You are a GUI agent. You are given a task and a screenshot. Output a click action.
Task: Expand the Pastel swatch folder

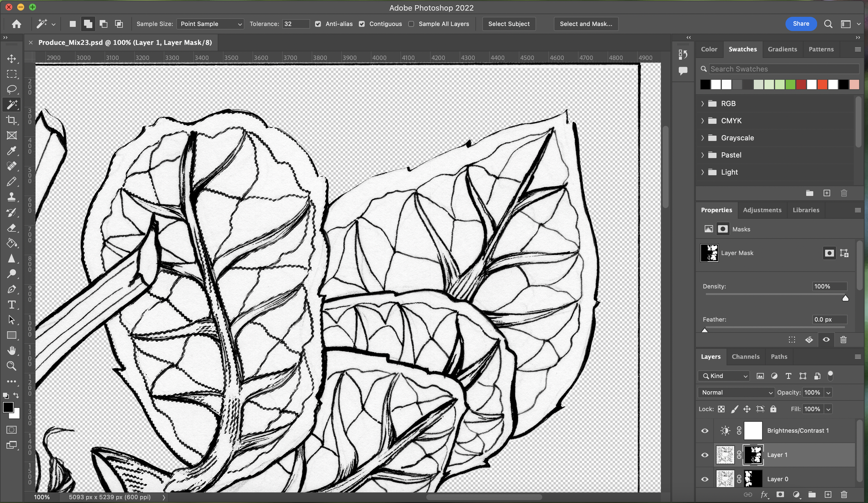pos(703,155)
